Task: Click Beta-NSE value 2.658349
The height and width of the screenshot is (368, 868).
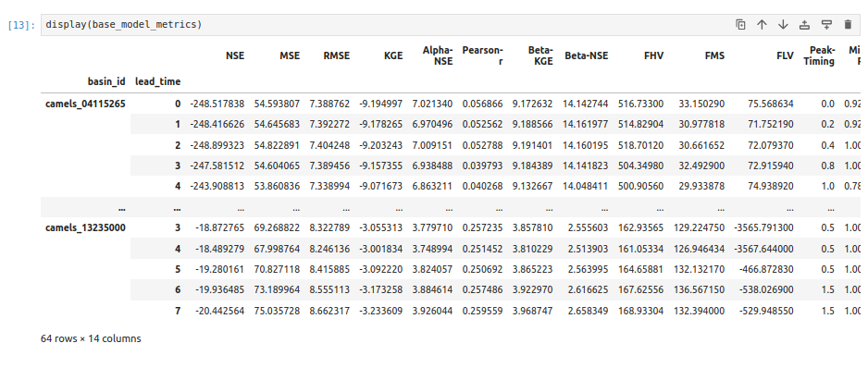Action: tap(588, 311)
